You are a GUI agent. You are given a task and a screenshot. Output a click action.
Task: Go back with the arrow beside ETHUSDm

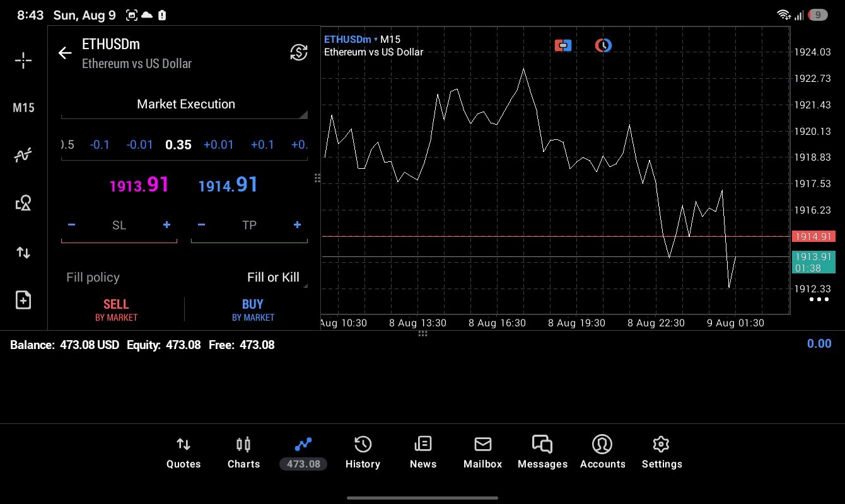coord(65,53)
